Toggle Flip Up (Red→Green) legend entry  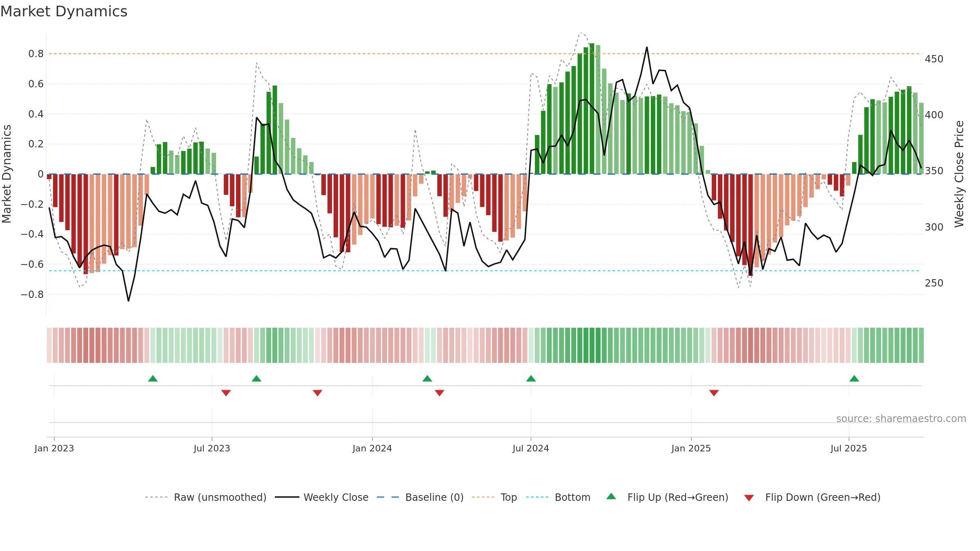pyautogui.click(x=667, y=497)
